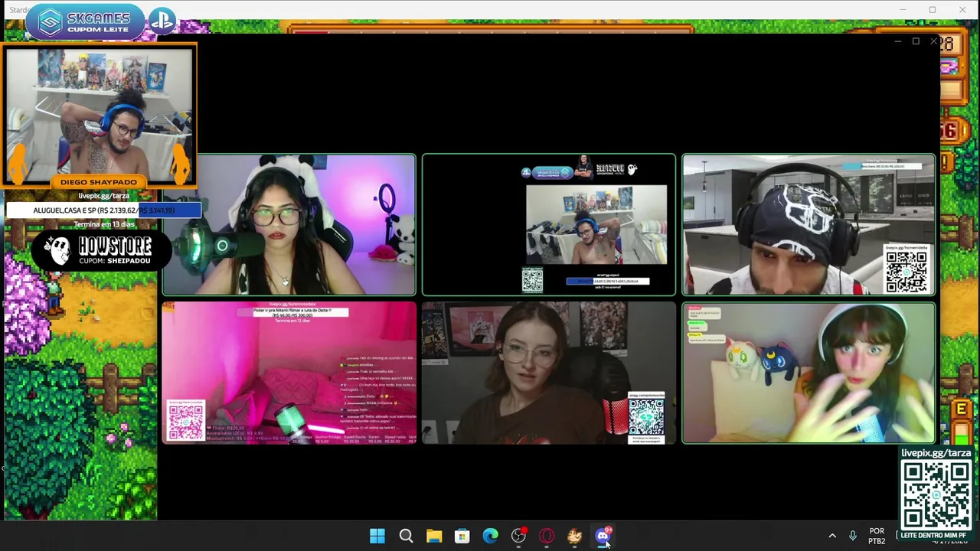The height and width of the screenshot is (551, 980).
Task: Close the black video call window
Action: click(x=933, y=41)
